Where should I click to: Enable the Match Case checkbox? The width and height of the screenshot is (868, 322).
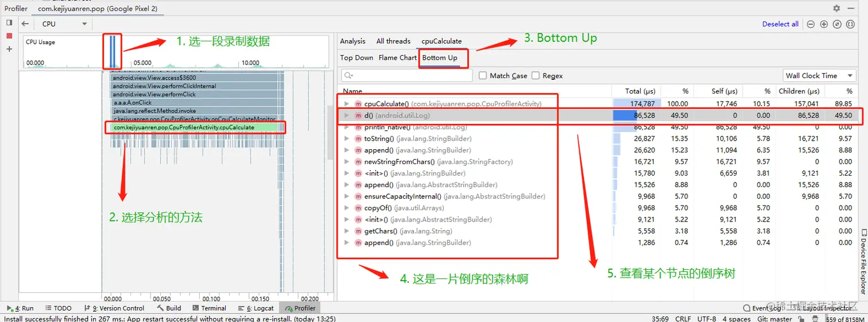coord(483,75)
